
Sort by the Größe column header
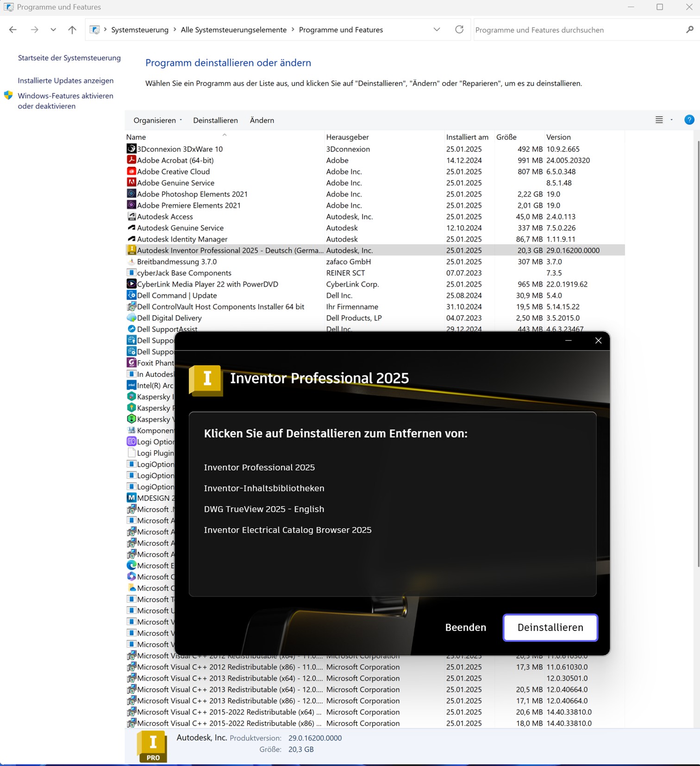tap(519, 137)
